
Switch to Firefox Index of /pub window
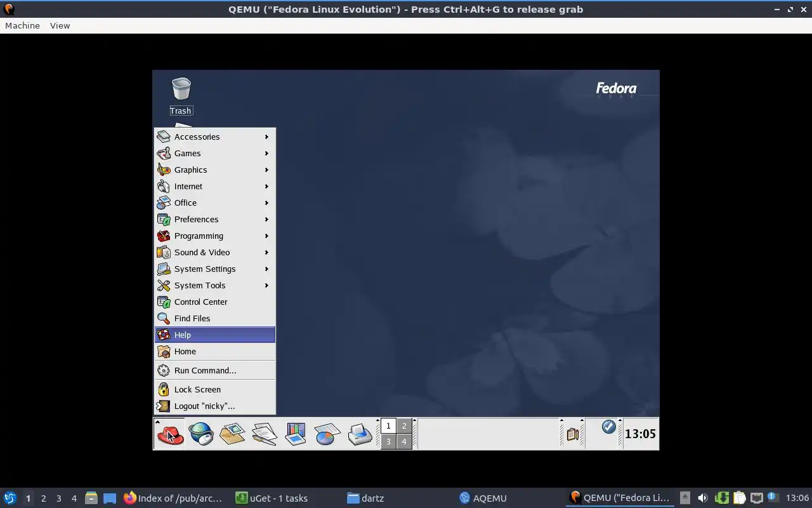[x=174, y=498]
